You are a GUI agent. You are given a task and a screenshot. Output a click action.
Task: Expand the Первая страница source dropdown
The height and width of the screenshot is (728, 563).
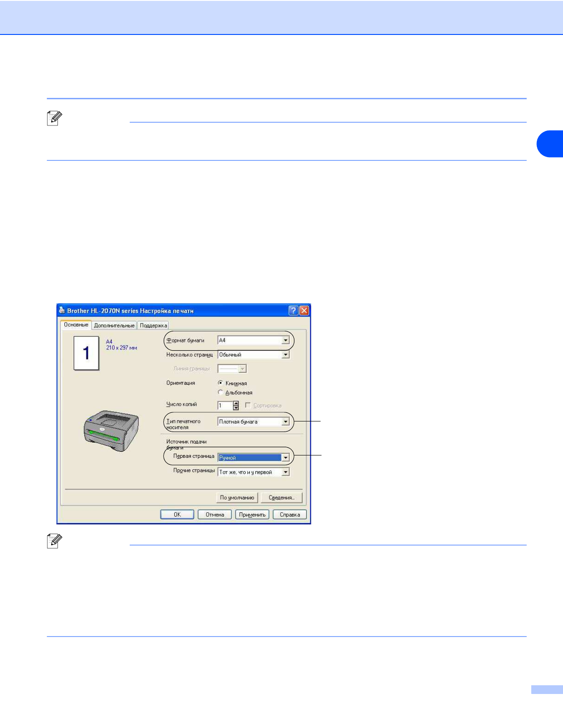(x=285, y=458)
